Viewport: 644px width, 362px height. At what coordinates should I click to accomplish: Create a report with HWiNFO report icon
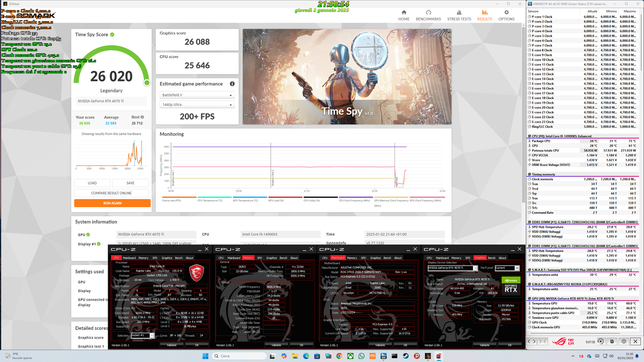(x=612, y=341)
